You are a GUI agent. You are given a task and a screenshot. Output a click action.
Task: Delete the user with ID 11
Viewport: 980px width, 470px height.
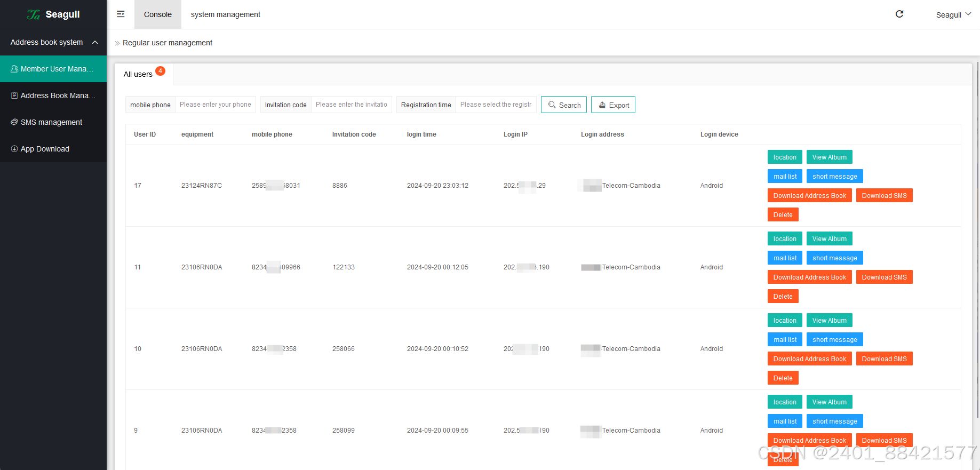click(783, 297)
